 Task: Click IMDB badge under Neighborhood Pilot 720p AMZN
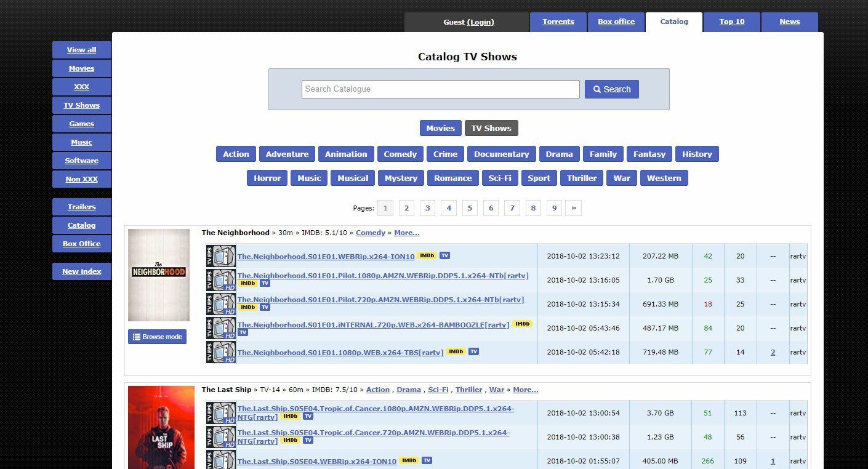(247, 307)
